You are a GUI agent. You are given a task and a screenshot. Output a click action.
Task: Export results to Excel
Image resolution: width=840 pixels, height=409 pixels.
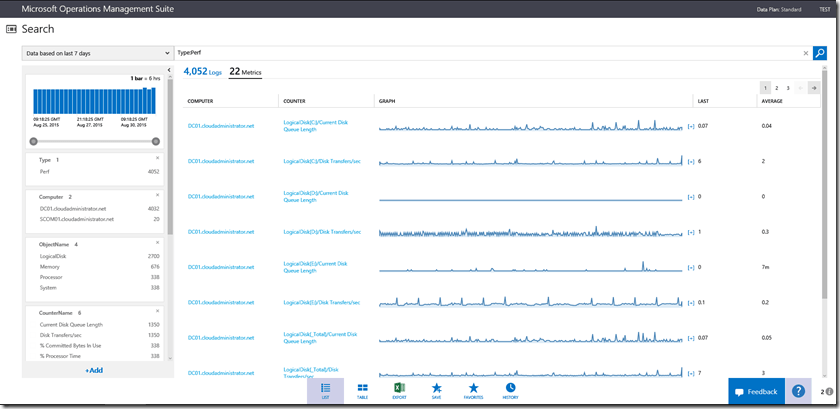coord(399,390)
